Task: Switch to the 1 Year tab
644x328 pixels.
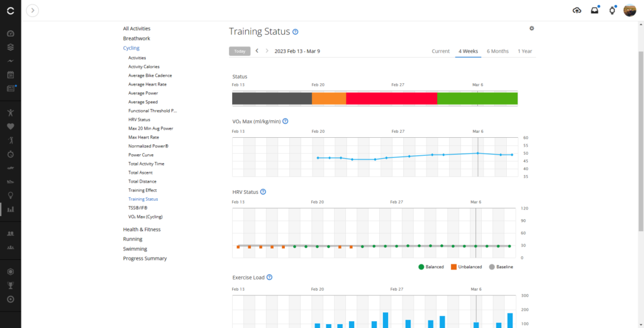Action: [525, 52]
